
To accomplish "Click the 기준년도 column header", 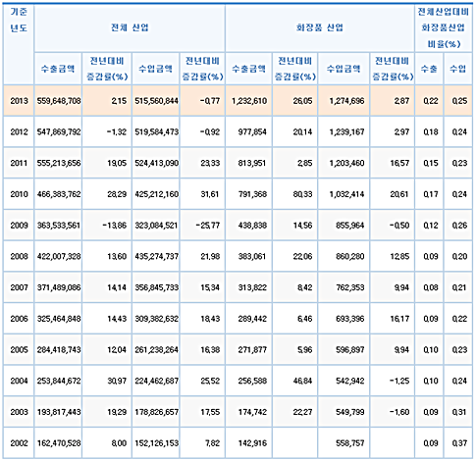I will point(19,20).
